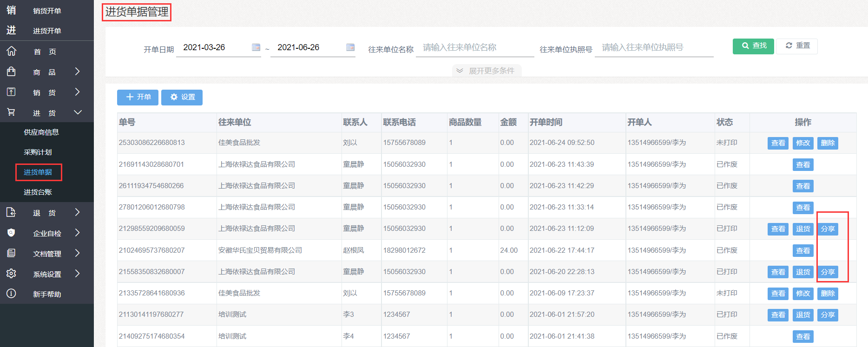The height and width of the screenshot is (347, 868).
Task: Click the shopping cart 进货 icon
Action: [12, 112]
